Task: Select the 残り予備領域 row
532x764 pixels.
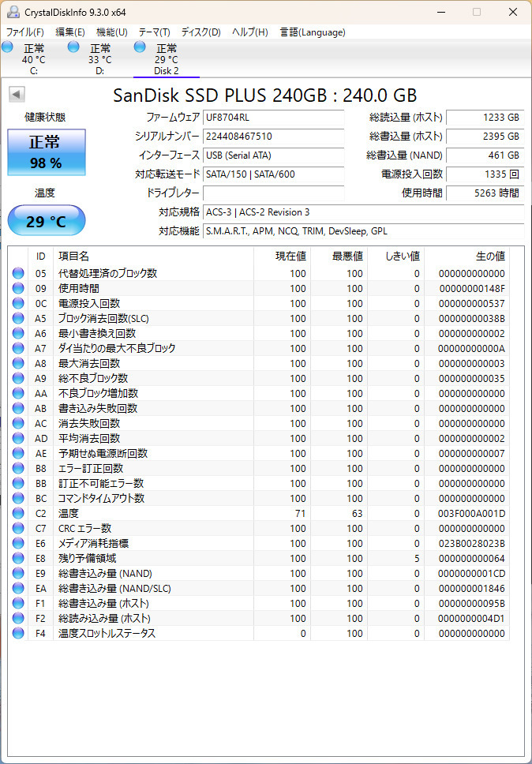Action: click(259, 558)
